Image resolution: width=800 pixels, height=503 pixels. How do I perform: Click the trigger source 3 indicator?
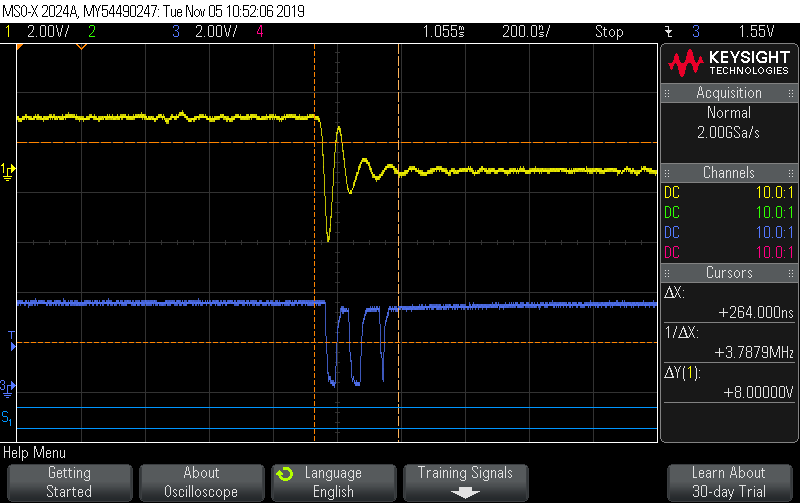(x=696, y=32)
